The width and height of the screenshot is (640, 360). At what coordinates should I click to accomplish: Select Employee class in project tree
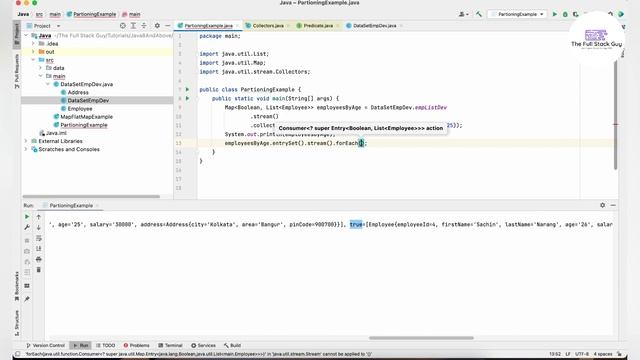pyautogui.click(x=80, y=109)
